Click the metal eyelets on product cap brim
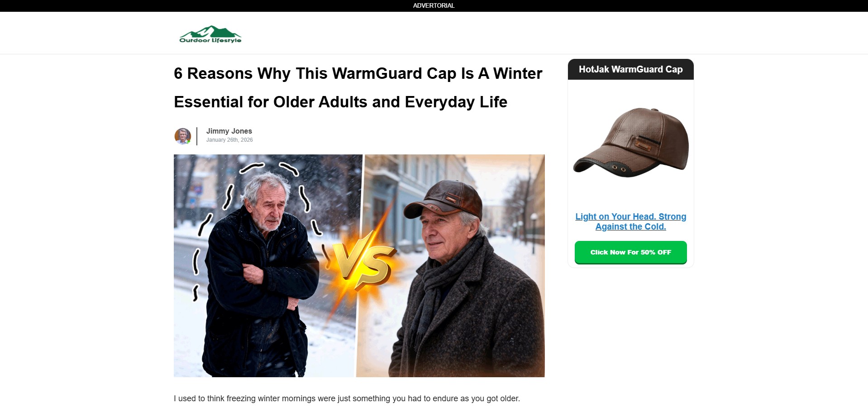This screenshot has height=413, width=868. 619,168
